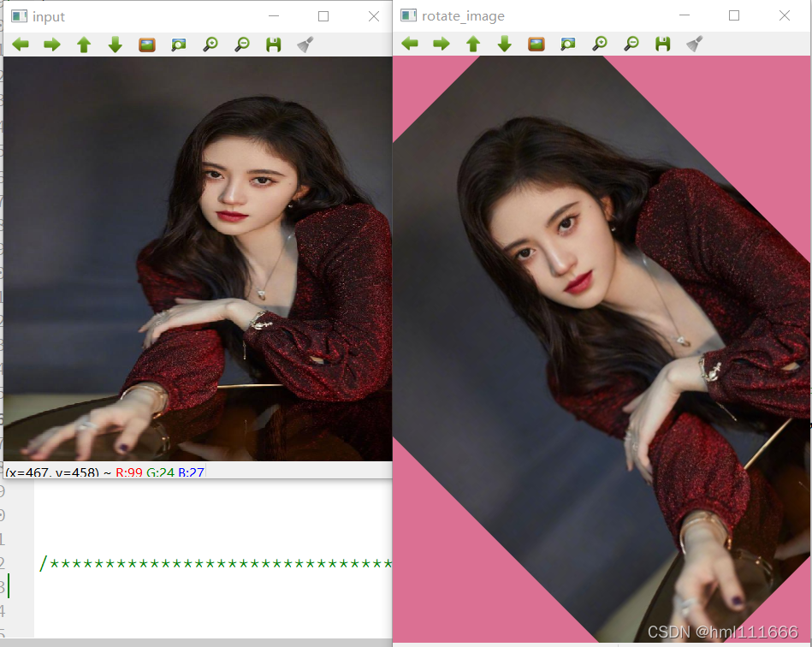812x647 pixels.
Task: Open properties brush icon in rotate_image window
Action: pyautogui.click(x=695, y=44)
